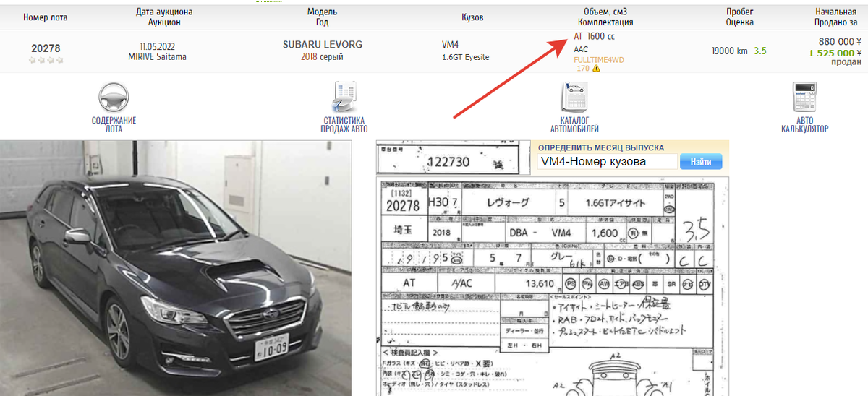Viewport: 868px width, 396px height.
Task: Click the lot number 20278
Action: pos(46,48)
